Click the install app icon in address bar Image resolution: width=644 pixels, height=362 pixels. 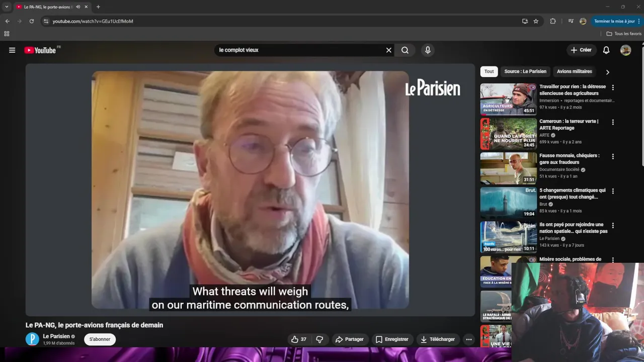pos(525,21)
